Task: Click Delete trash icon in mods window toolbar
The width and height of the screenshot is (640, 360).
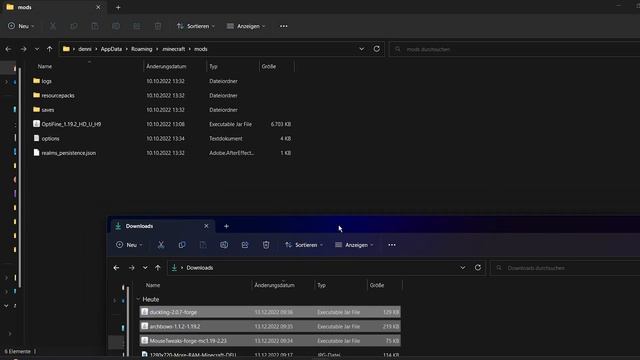Action: pyautogui.click(x=158, y=26)
